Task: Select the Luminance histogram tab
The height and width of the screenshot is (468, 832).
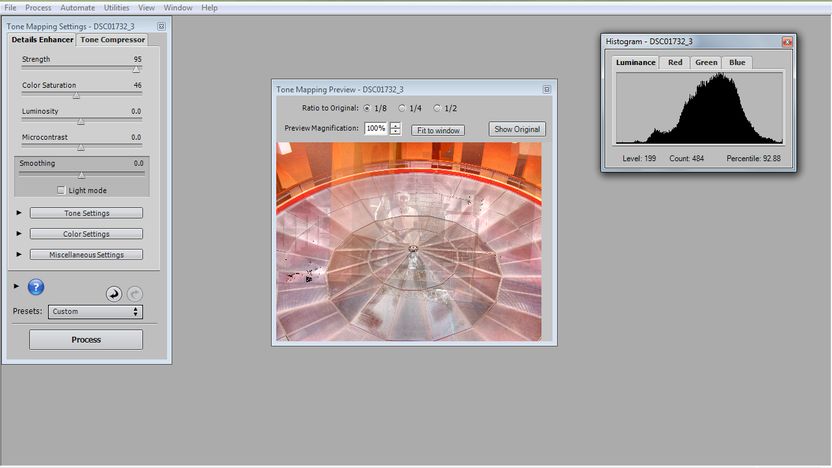Action: (635, 63)
